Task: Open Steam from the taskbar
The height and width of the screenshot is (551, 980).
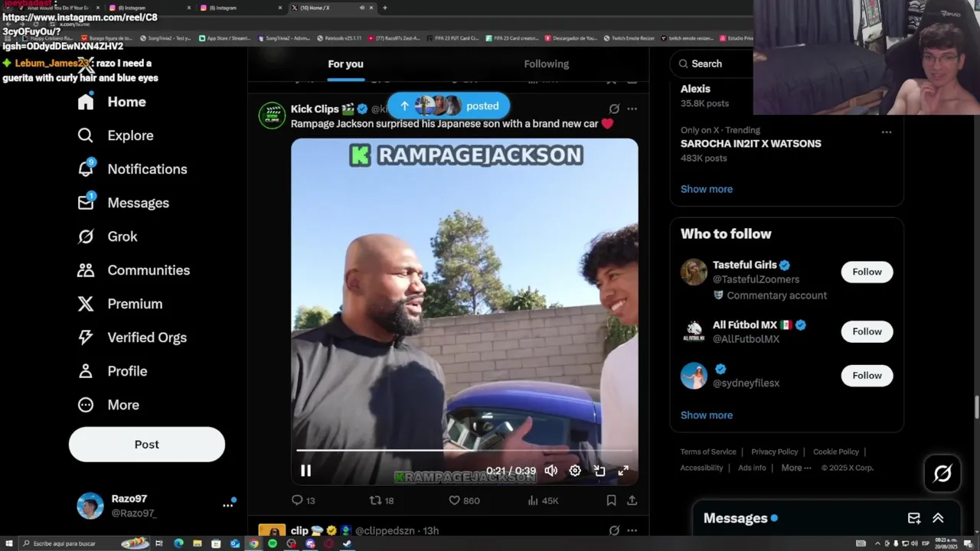Action: pyautogui.click(x=348, y=543)
